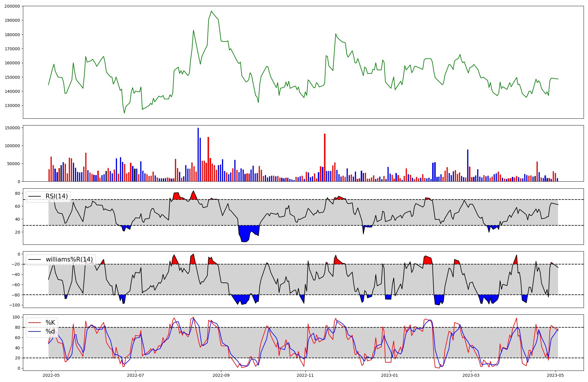This screenshot has height=382, width=588.
Task: Click the 2022-09 x-axis date label
Action: click(x=221, y=375)
